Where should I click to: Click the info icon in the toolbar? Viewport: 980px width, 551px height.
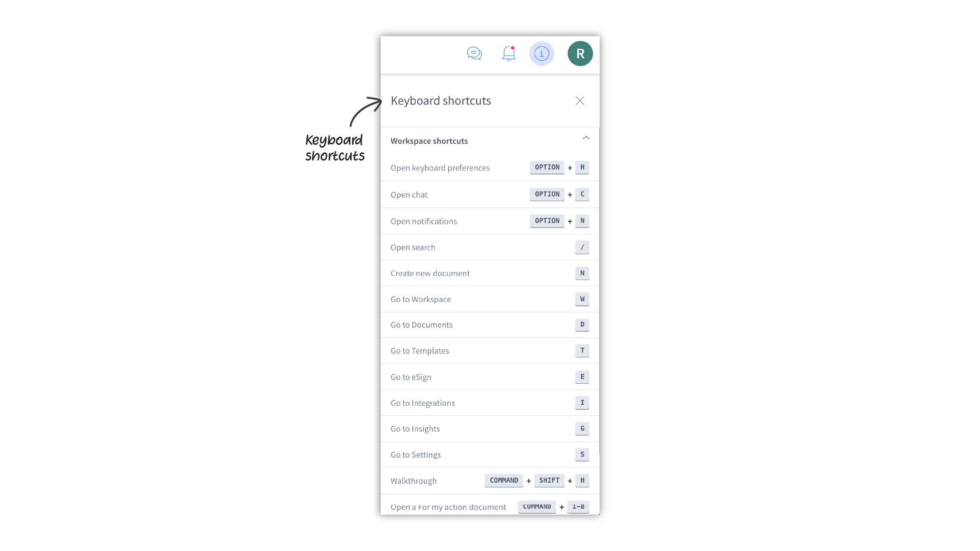542,53
